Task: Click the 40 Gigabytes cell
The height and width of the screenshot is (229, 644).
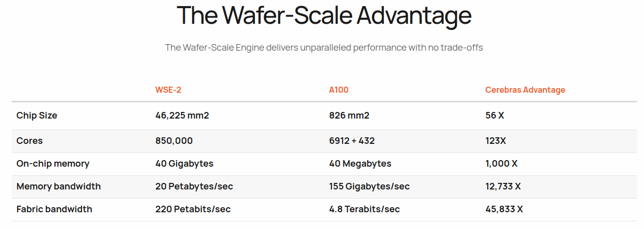Action: pos(184,164)
